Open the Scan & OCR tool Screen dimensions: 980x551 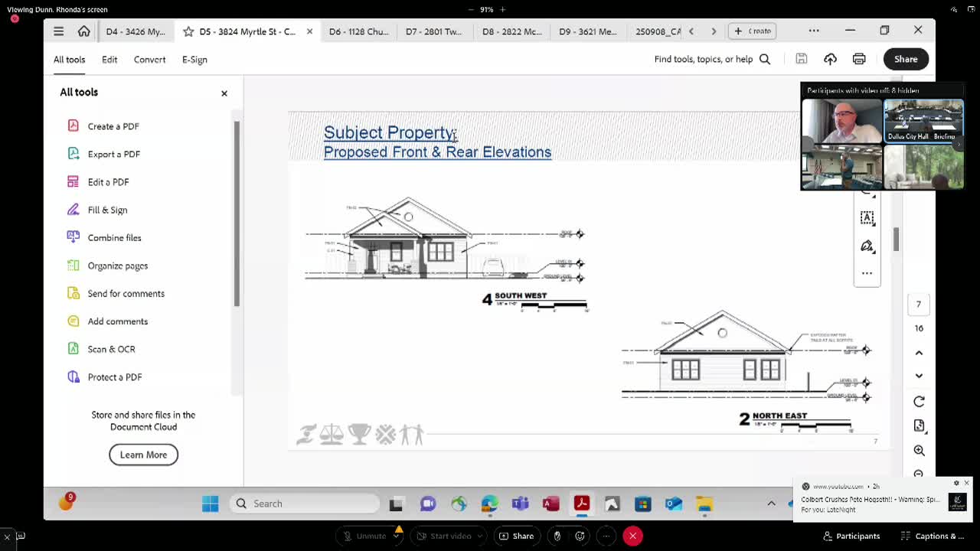coord(111,349)
